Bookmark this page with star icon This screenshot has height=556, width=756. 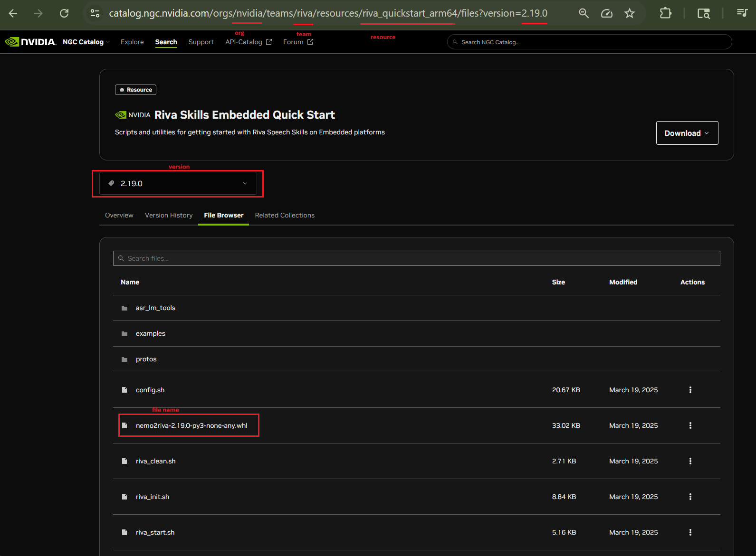(630, 13)
